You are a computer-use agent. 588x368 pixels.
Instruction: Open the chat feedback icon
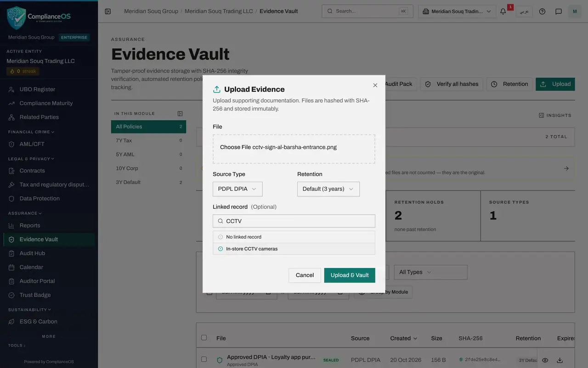tap(559, 11)
